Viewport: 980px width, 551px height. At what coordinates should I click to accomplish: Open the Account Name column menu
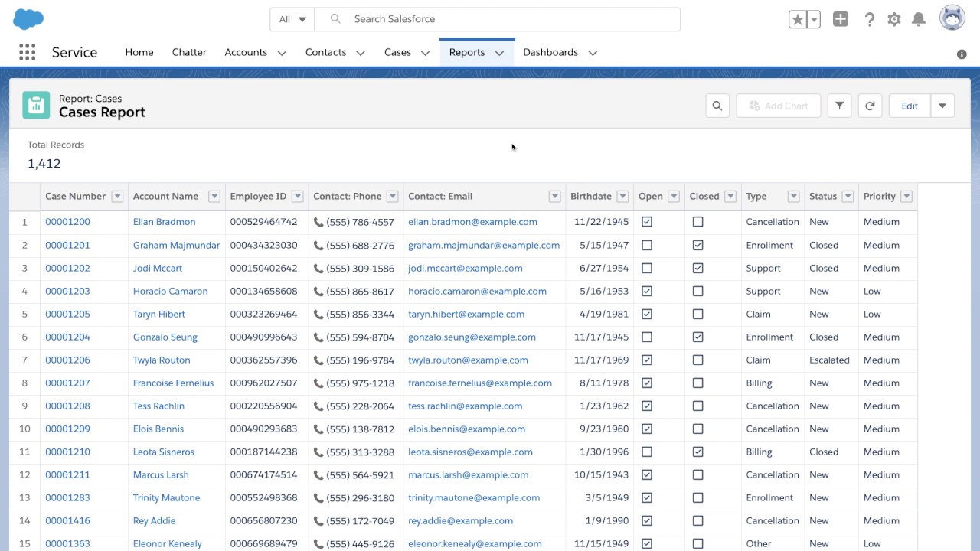[x=214, y=196]
